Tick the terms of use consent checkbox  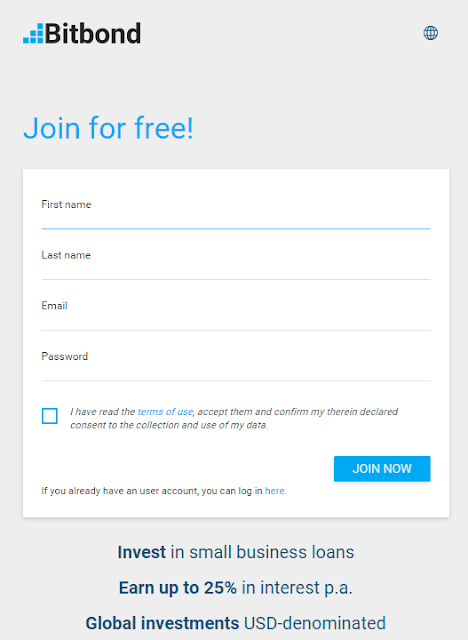pos(50,416)
